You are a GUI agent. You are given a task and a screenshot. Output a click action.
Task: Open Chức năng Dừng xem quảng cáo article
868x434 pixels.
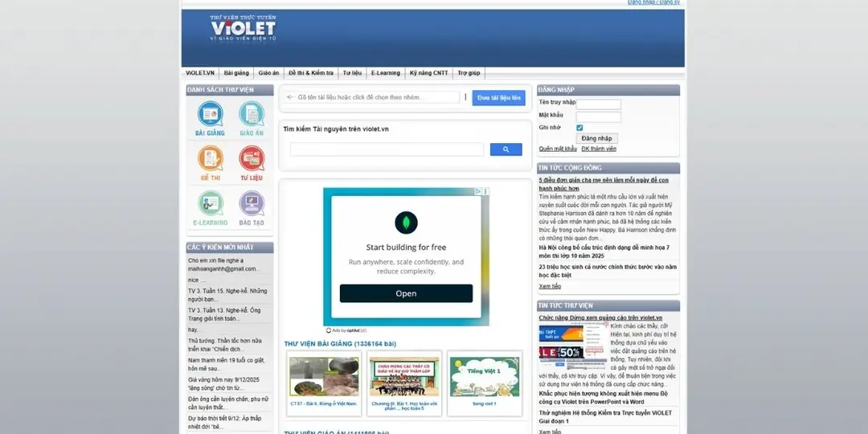coord(600,317)
